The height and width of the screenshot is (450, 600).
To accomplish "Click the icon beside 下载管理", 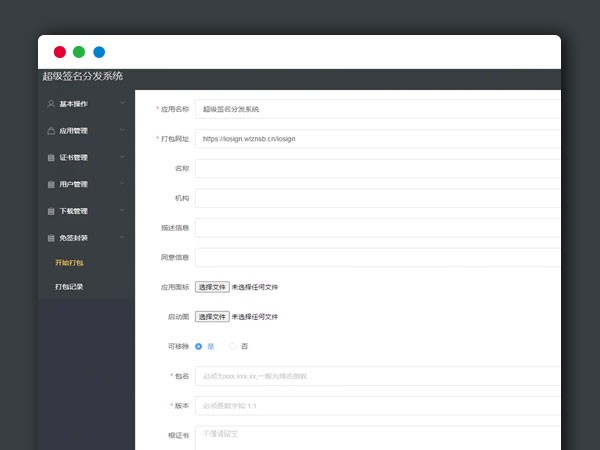I will pyautogui.click(x=51, y=211).
